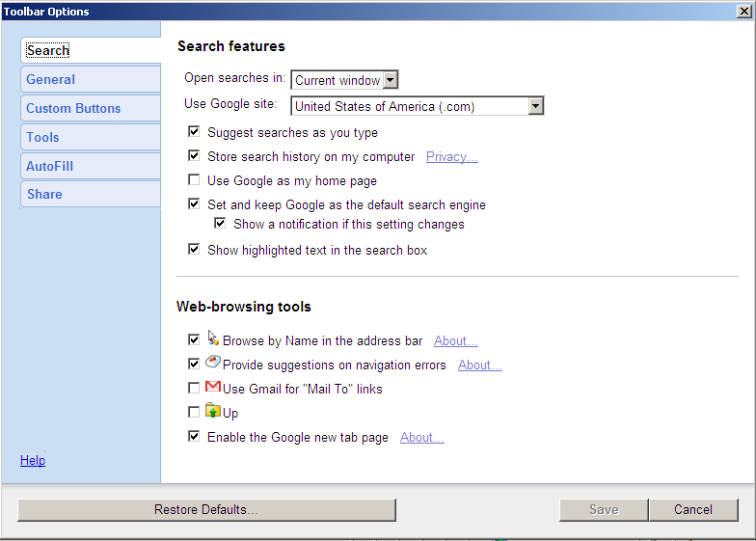
Task: Click the Restore Defaults button
Action: (x=206, y=509)
